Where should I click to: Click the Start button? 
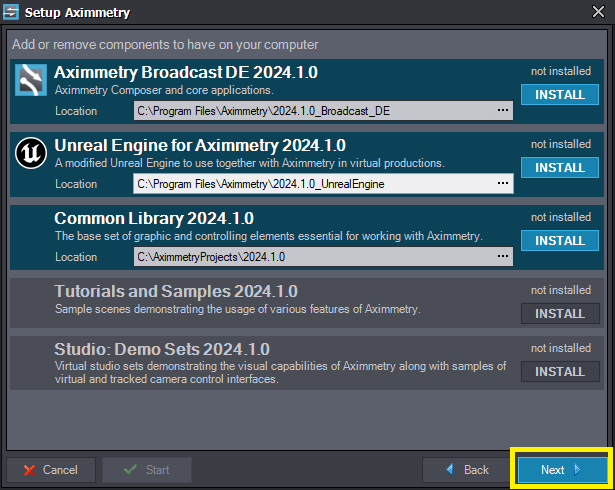147,469
